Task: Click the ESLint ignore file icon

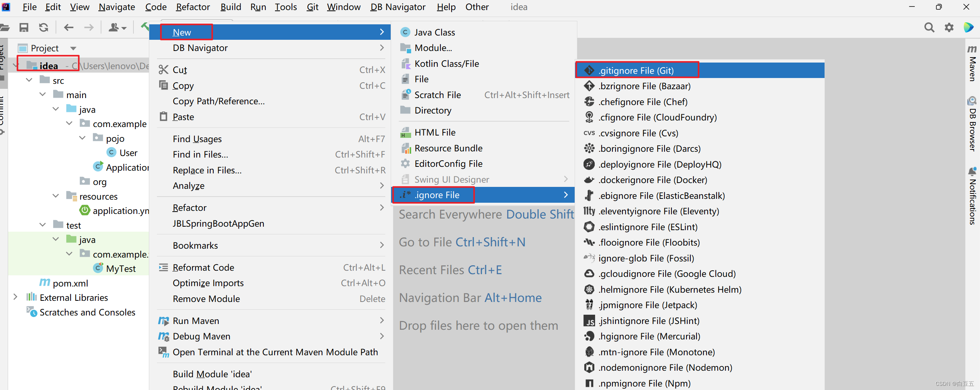Action: click(x=589, y=227)
